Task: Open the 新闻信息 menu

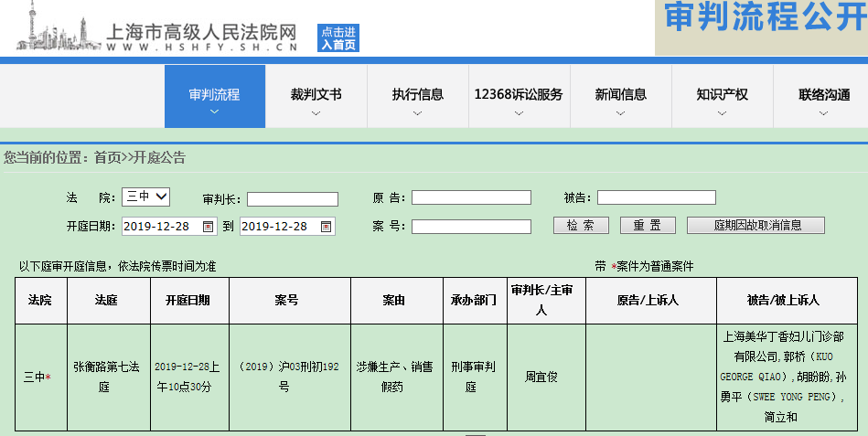Action: point(620,95)
